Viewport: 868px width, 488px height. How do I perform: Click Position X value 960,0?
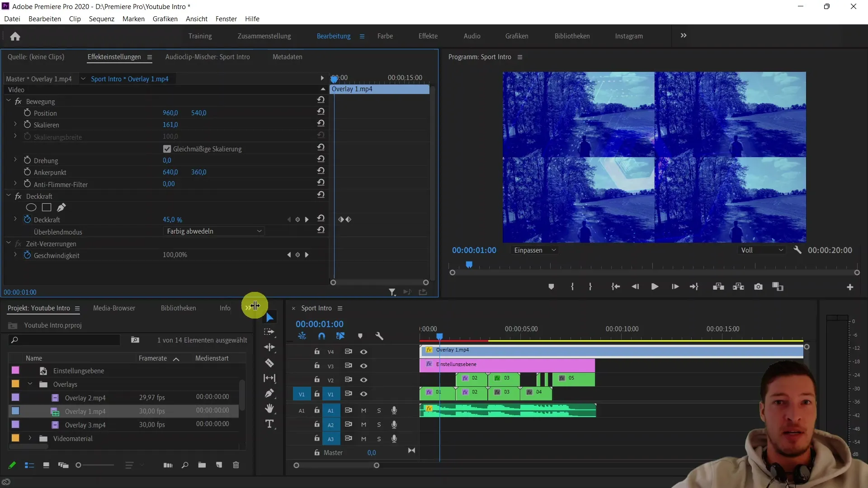click(170, 113)
